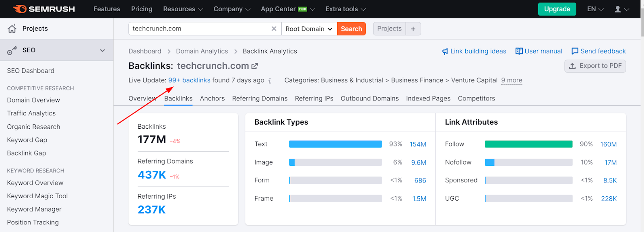This screenshot has width=644, height=232.
Task: Click the Projects home icon in sidebar
Action: point(12,29)
